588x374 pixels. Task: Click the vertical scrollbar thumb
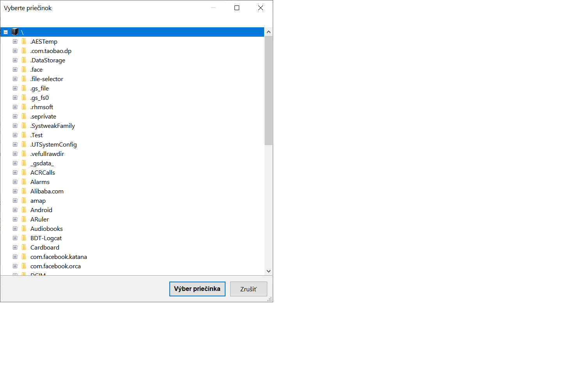[268, 90]
